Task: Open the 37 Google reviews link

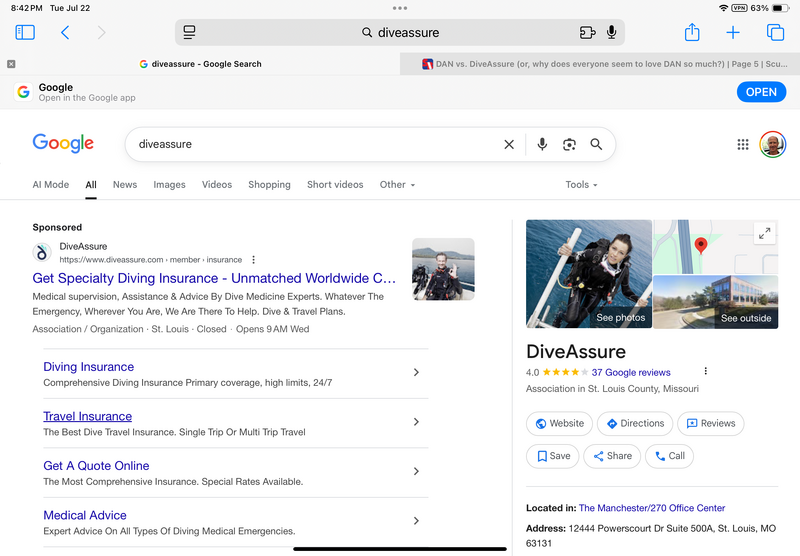Action: [x=631, y=372]
